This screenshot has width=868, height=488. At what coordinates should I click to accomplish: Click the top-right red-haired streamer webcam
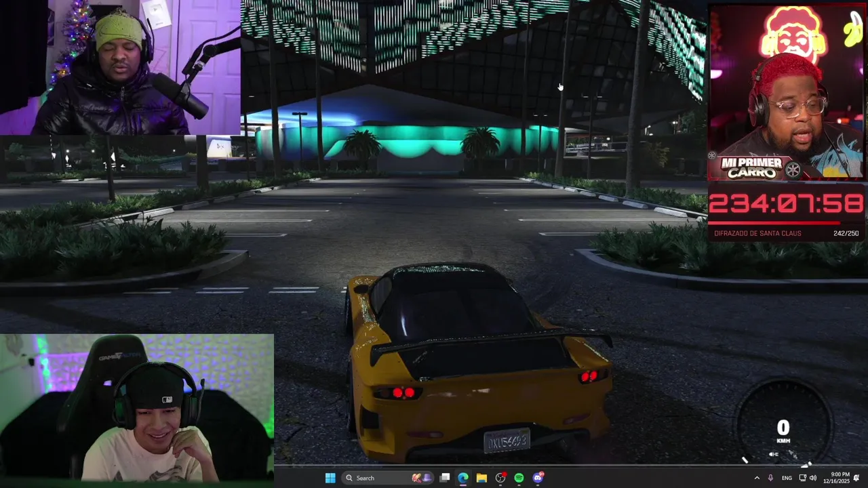pos(787,93)
